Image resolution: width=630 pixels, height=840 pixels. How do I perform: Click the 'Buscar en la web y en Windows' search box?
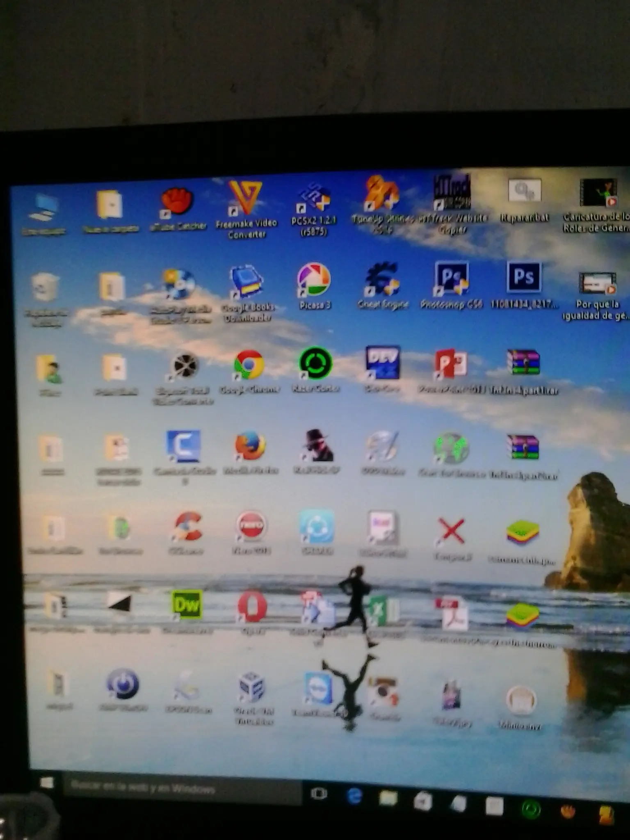click(183, 788)
